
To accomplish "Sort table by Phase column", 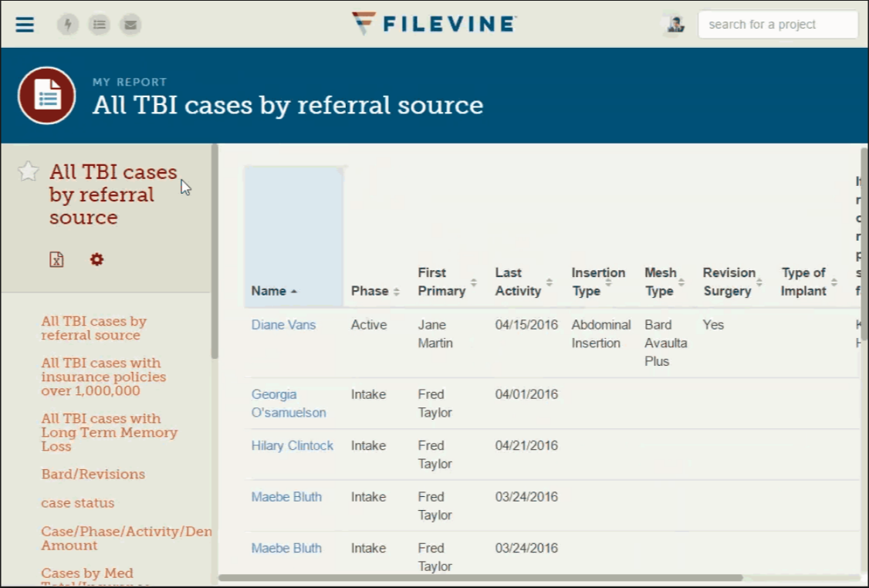I will click(x=375, y=291).
